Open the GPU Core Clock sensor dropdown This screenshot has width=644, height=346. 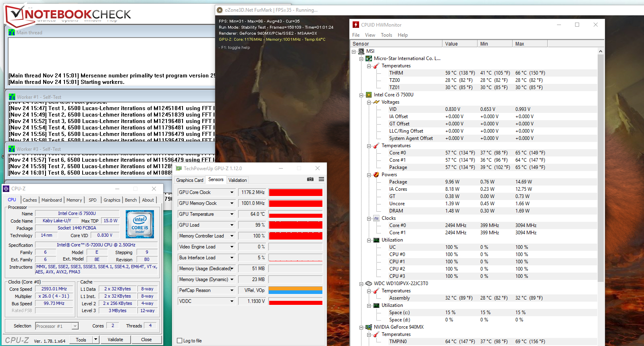pyautogui.click(x=232, y=192)
